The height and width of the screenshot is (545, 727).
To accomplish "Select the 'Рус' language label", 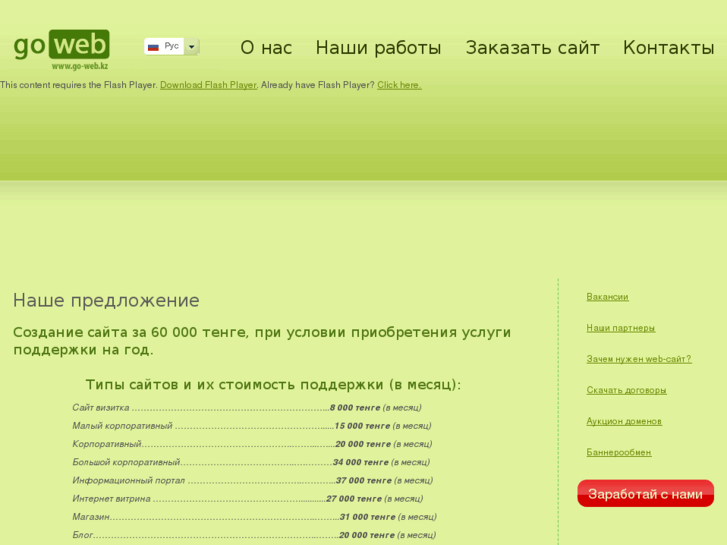I will pos(172,46).
